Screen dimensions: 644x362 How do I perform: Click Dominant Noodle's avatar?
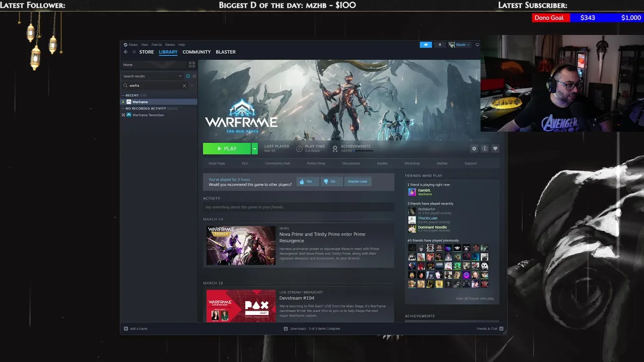tap(412, 229)
